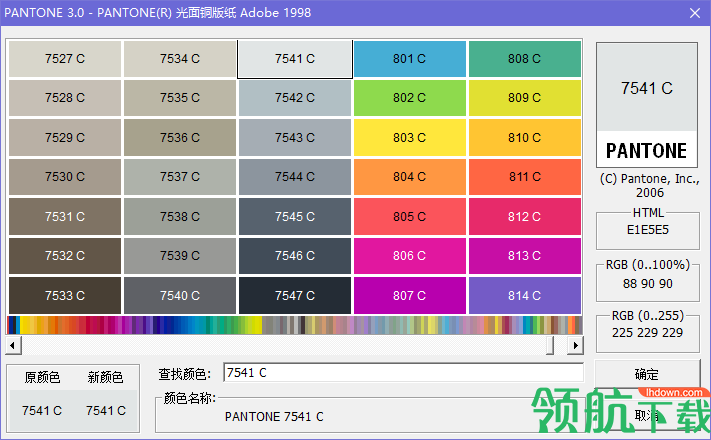Select the 7528 C color swatch
Screen dimensions: 711x440
[65, 98]
